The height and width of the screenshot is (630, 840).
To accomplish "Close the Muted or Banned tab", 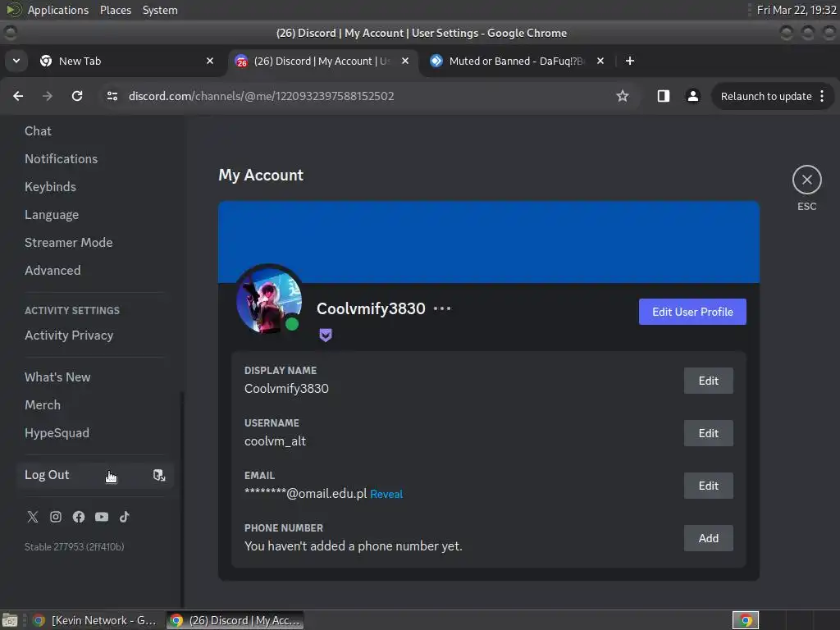I will click(600, 61).
